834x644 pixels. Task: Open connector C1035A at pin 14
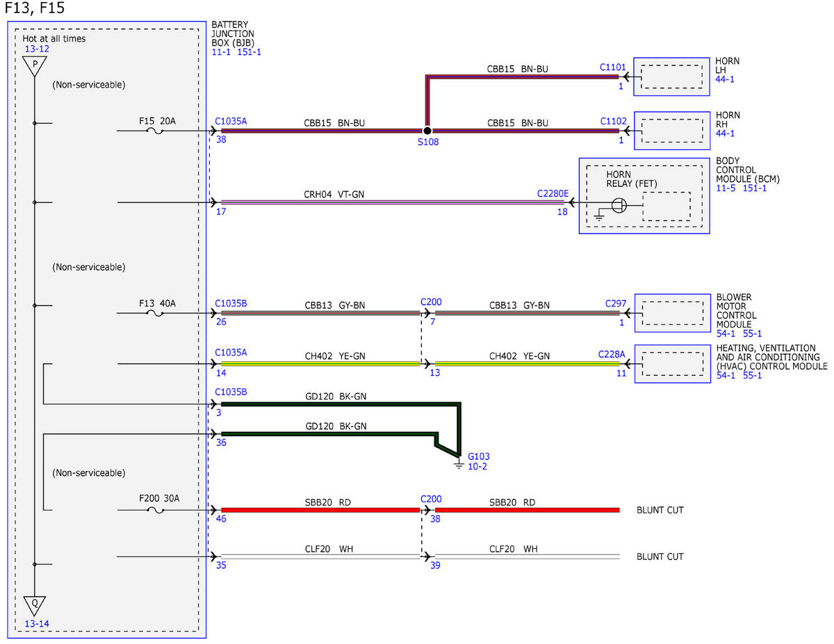(231, 353)
